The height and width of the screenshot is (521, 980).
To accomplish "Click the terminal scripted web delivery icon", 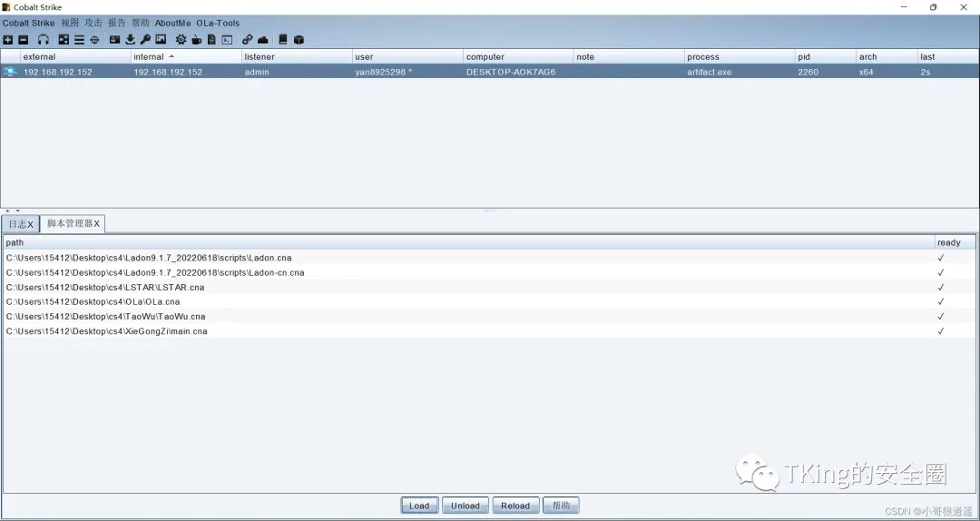I will [227, 40].
